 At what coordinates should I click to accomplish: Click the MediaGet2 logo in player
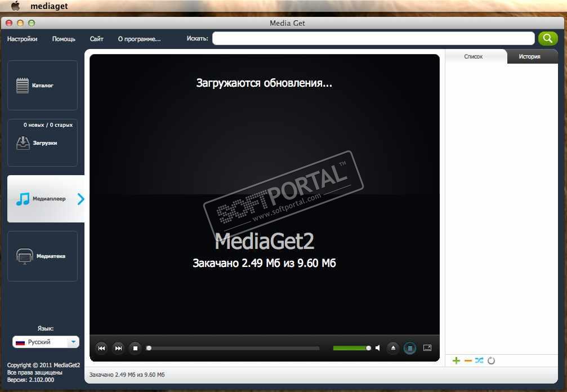point(264,241)
